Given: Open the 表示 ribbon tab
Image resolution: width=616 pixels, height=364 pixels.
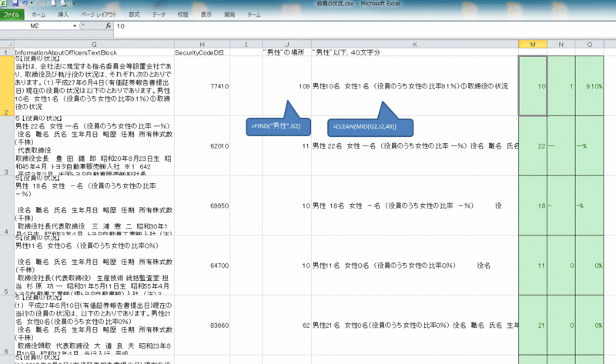Looking at the screenshot, I should pos(206,15).
